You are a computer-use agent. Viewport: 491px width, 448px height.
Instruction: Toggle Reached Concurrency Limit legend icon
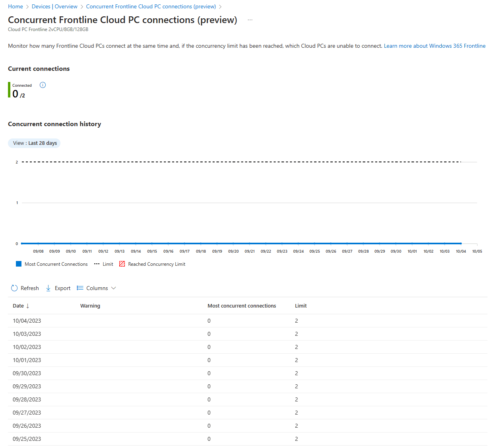(122, 264)
